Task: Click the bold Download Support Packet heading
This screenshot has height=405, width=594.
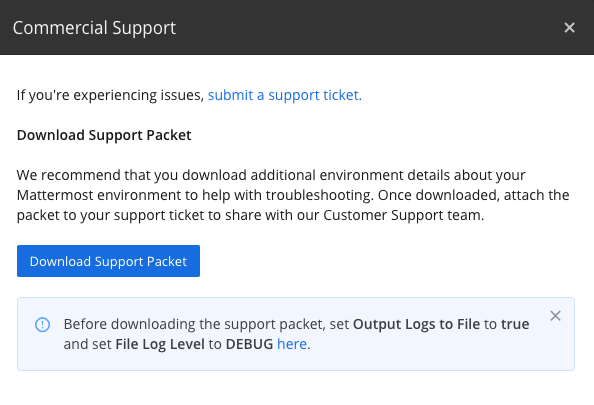Action: [104, 135]
